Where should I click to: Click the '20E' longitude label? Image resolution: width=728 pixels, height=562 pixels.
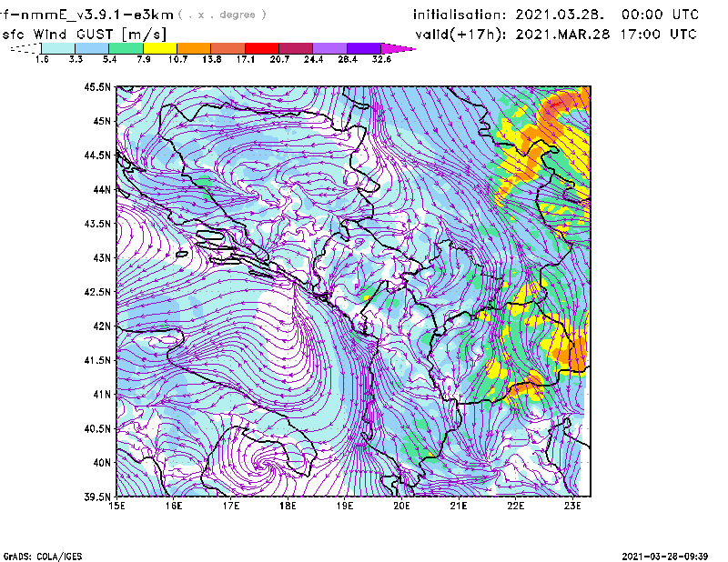[401, 506]
